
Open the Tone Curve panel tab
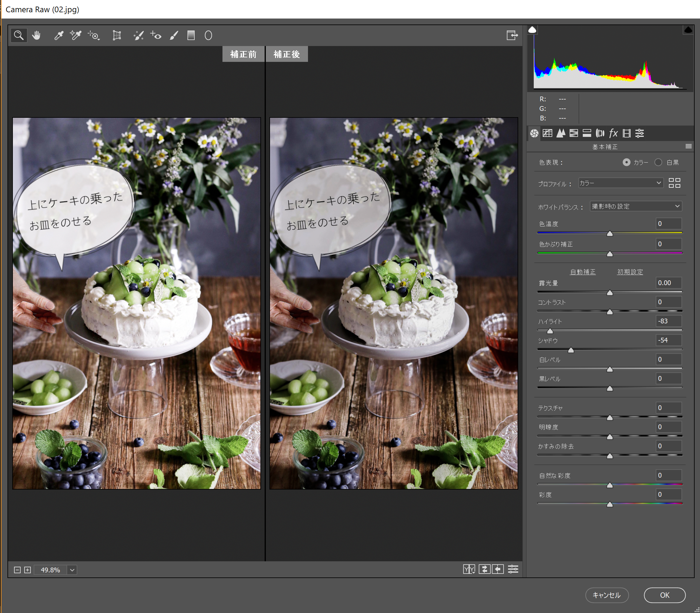tap(547, 133)
